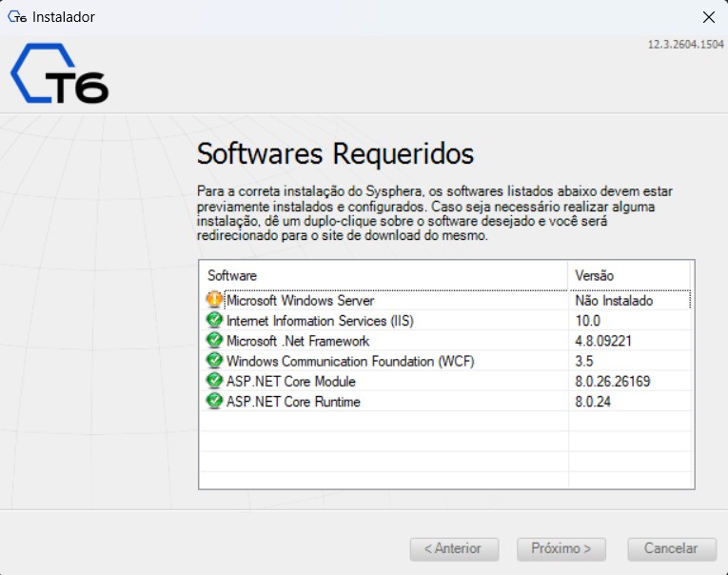Viewport: 728px width, 575px height.
Task: Click the warning icon beside Microsoft Windows Server
Action: click(x=214, y=300)
